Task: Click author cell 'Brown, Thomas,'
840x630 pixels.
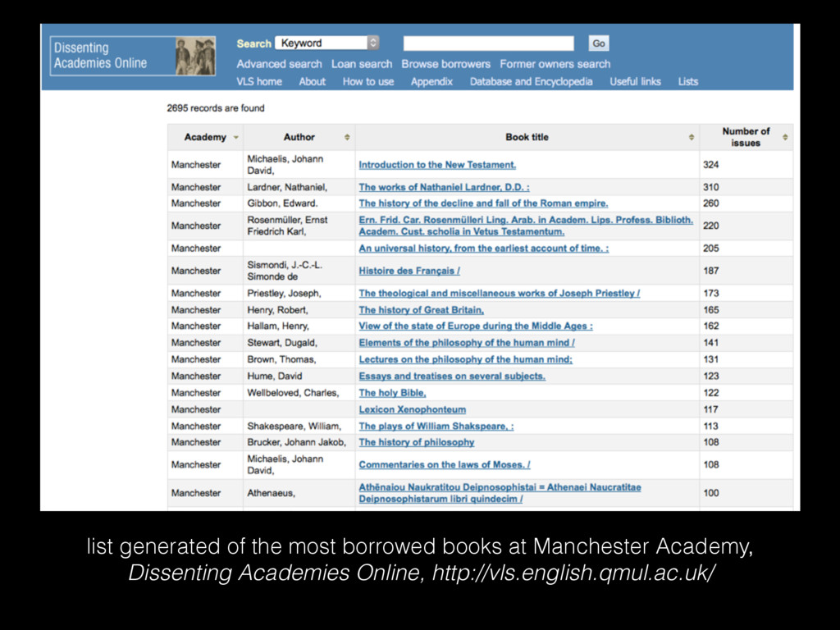Action: tap(282, 359)
